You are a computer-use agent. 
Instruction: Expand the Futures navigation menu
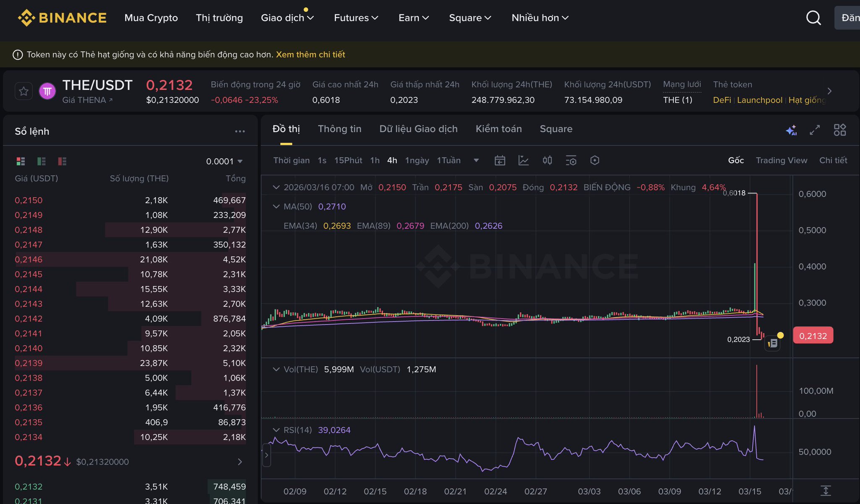[x=356, y=18]
